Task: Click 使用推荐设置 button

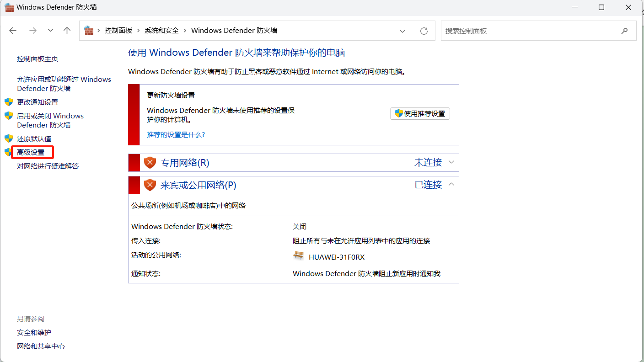Action: click(420, 113)
